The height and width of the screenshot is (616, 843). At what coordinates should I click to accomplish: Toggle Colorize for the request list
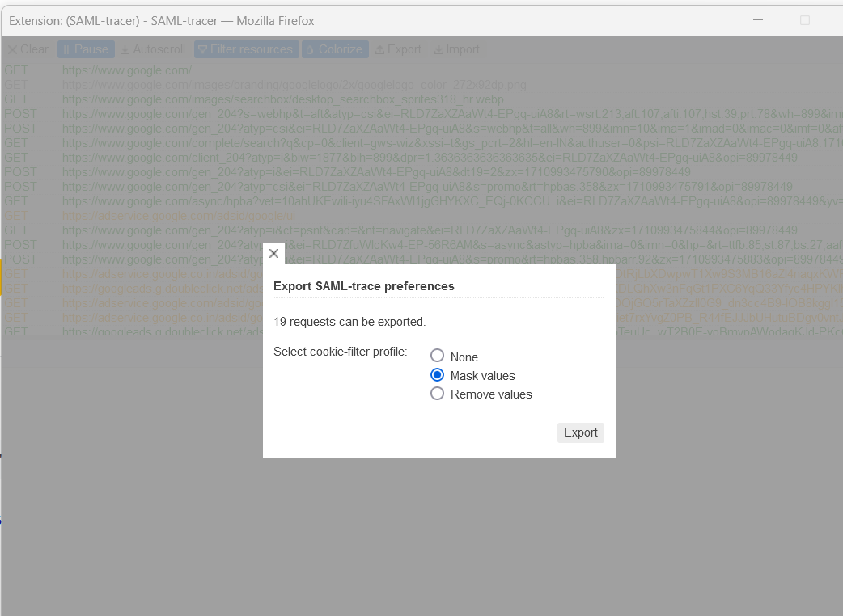point(334,49)
